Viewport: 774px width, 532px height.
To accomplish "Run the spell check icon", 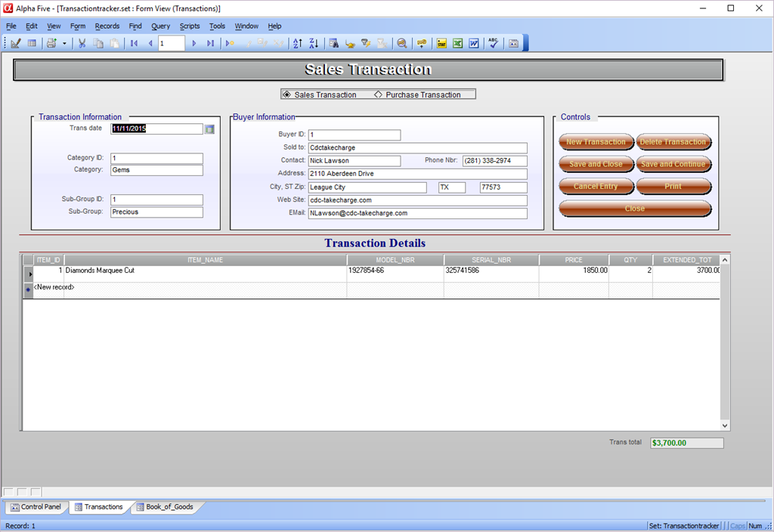I will coord(493,44).
